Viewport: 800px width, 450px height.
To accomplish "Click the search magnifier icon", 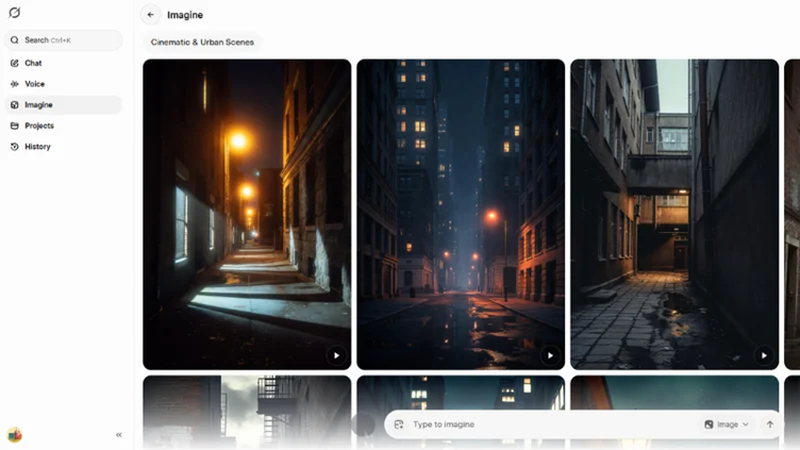I will [14, 40].
